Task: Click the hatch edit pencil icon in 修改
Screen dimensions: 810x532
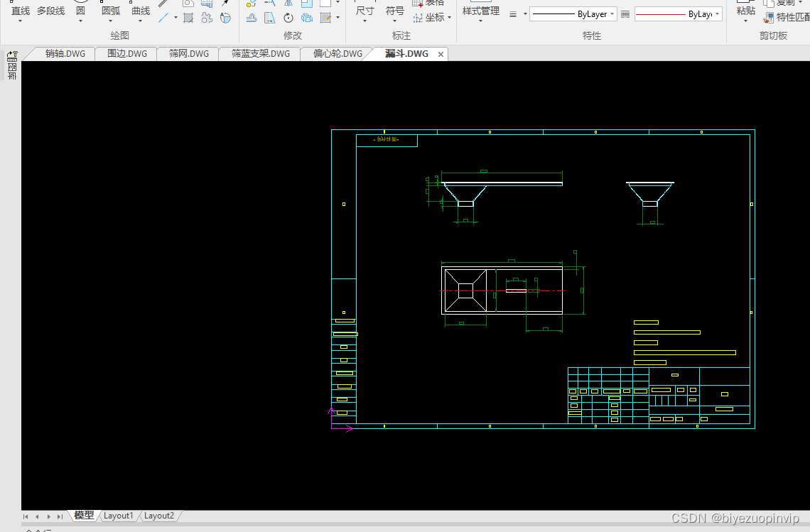Action: tap(325, 18)
